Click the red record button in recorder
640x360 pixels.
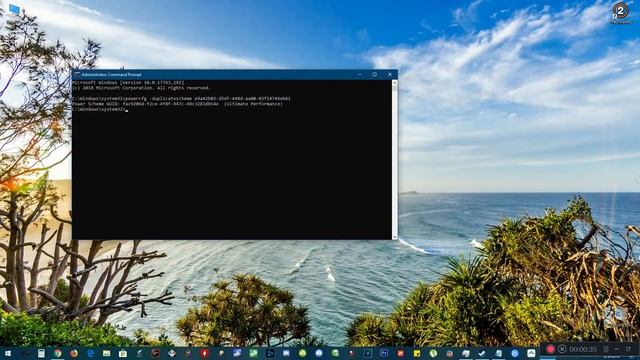(550, 349)
